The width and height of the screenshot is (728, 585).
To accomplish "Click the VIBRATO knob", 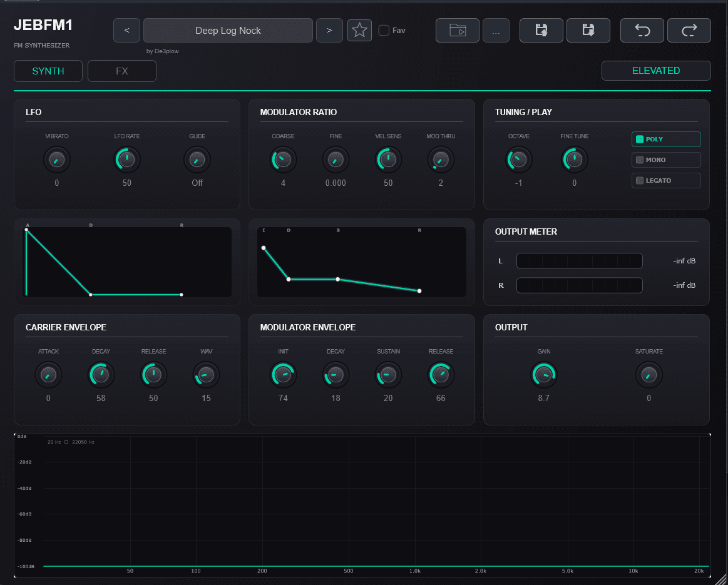I will [56, 160].
